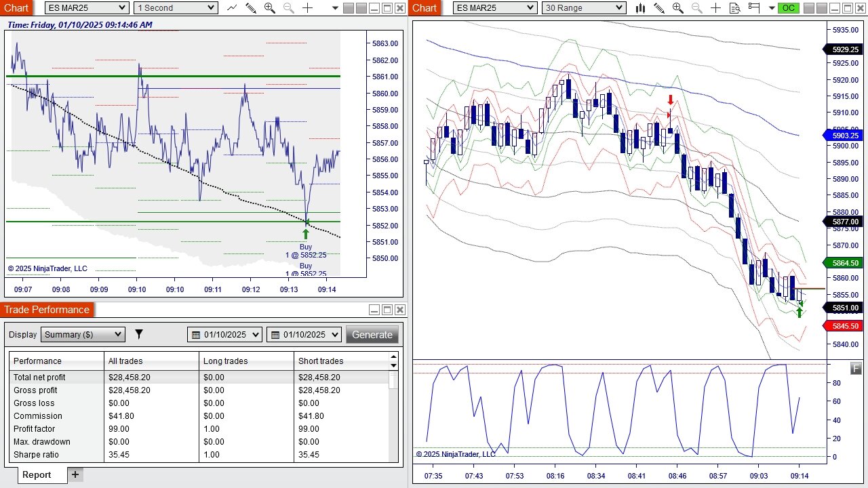Viewport: 868px width, 488px height.
Task: Click second link square in right chart titlebar
Action: click(x=822, y=8)
